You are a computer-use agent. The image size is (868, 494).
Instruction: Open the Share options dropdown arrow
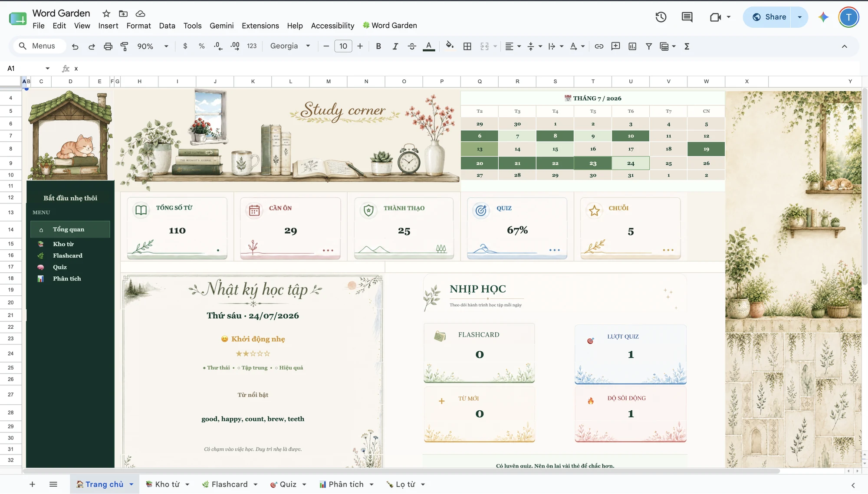[799, 17]
